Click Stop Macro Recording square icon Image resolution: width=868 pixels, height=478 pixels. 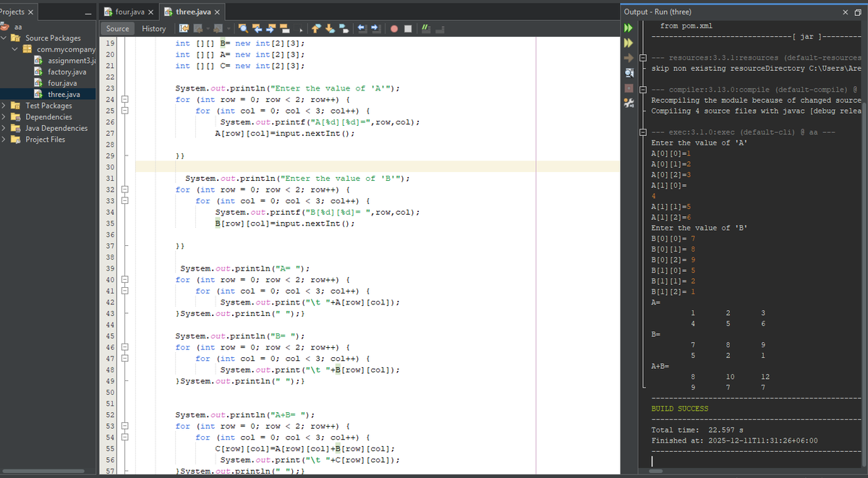pos(408,29)
